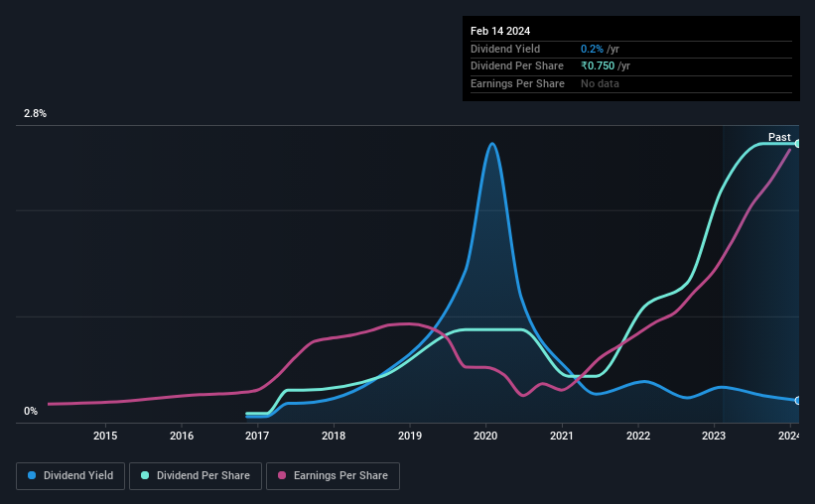The width and height of the screenshot is (815, 504).
Task: Click the 2.8% y-axis label
Action: click(x=35, y=114)
